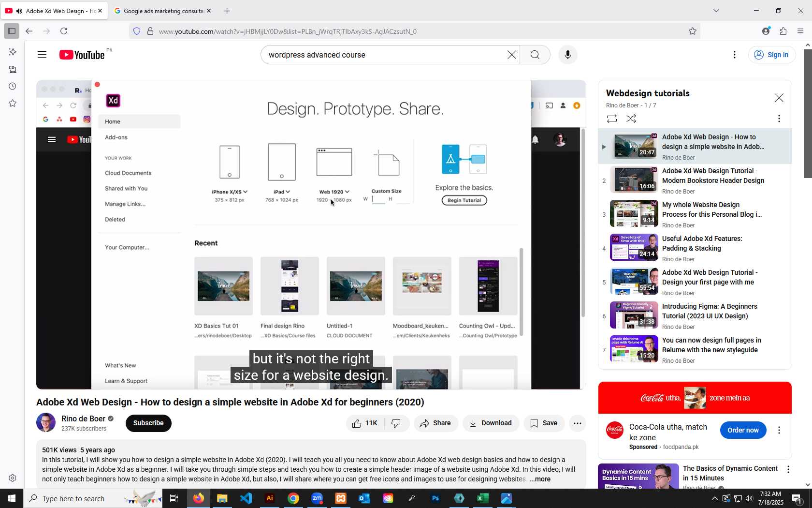Share the video
The image size is (812, 508).
[x=435, y=423]
